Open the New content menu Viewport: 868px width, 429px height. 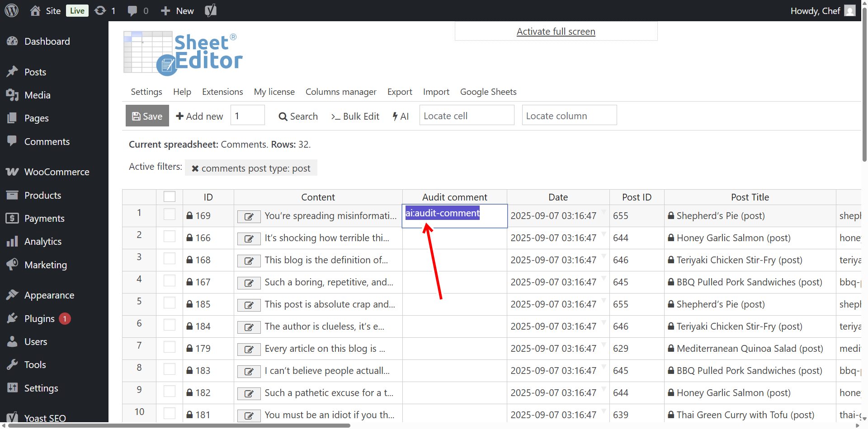click(178, 10)
